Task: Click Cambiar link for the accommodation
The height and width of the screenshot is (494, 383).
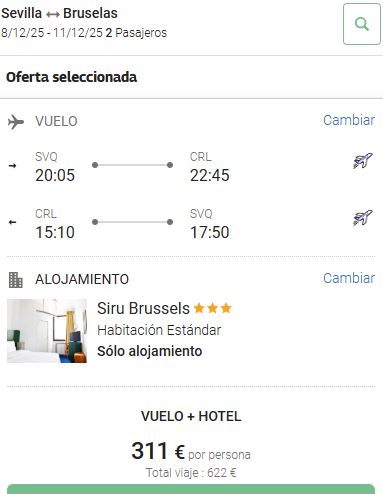Action: coord(349,278)
